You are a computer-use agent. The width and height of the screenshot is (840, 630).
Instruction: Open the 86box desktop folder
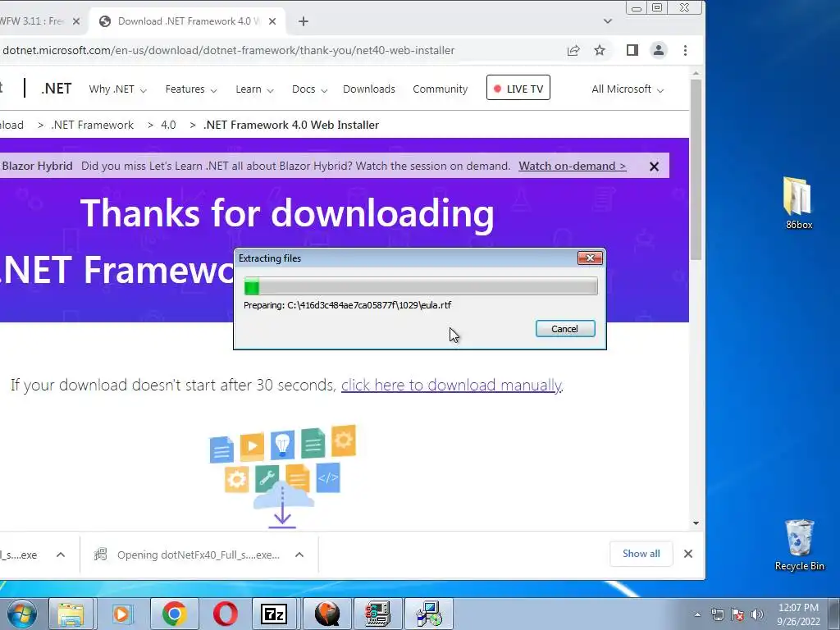[799, 203]
